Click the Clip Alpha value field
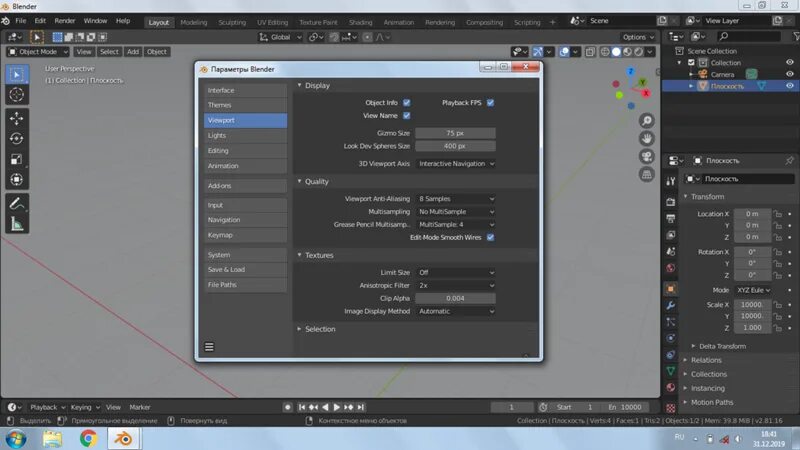Viewport: 800px width, 450px height. pyautogui.click(x=455, y=298)
